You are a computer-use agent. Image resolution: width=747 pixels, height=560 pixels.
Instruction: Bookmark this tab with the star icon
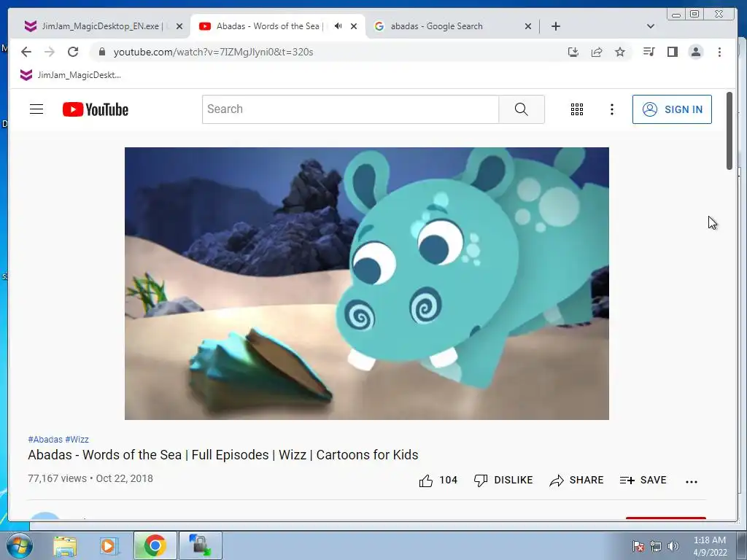620,52
